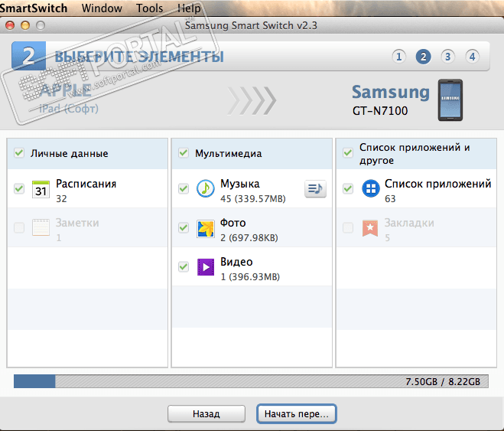Viewport: 504px width, 431px height.
Task: Uncheck the Музыка checkbox
Action: coord(184,188)
